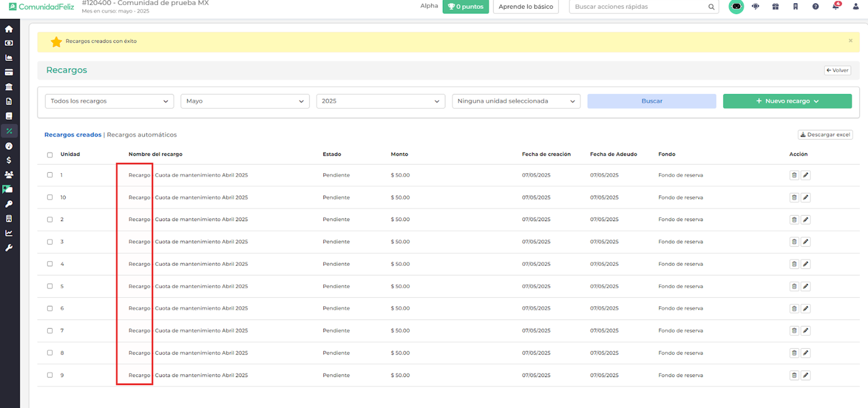The height and width of the screenshot is (408, 868).
Task: Open the home icon in the sidebar
Action: (x=9, y=29)
